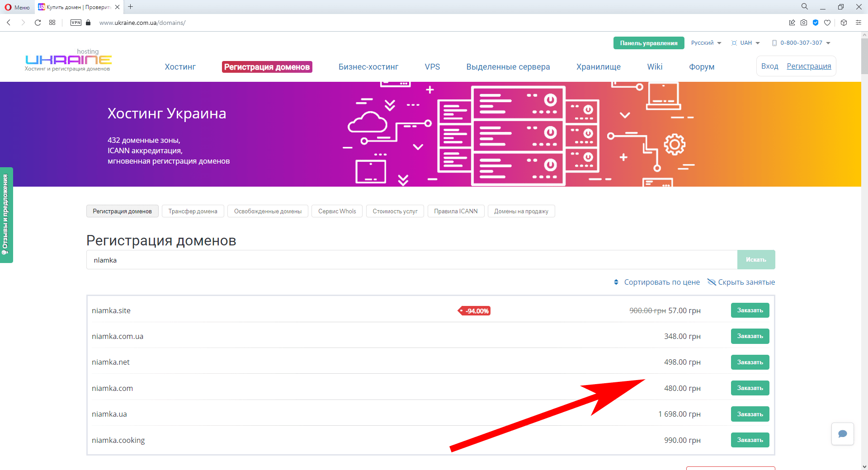Open Speed Dial grid icon
This screenshot has height=470, width=868.
tap(52, 23)
